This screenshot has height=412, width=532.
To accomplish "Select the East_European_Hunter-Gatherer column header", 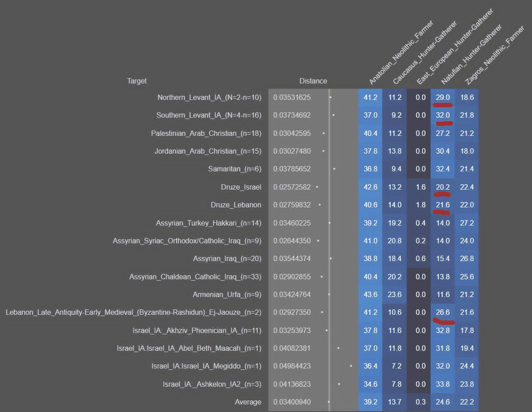I will pyautogui.click(x=455, y=47).
